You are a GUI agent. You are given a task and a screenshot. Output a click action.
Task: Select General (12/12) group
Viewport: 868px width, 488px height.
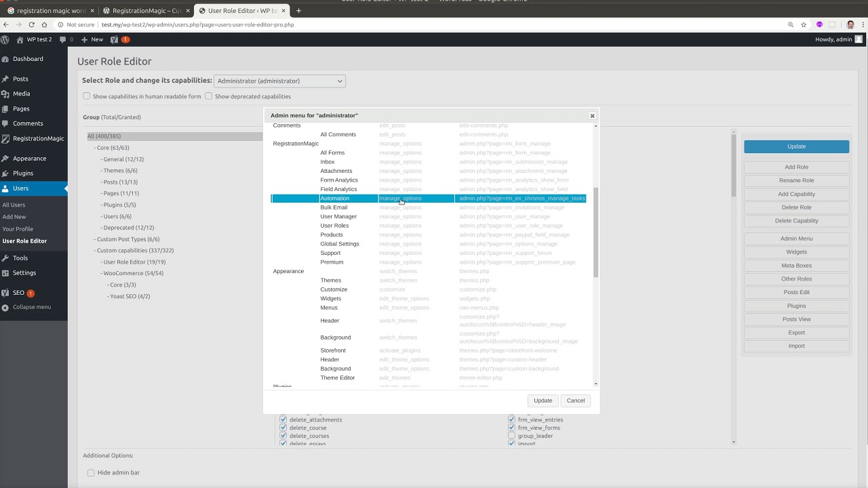122,159
